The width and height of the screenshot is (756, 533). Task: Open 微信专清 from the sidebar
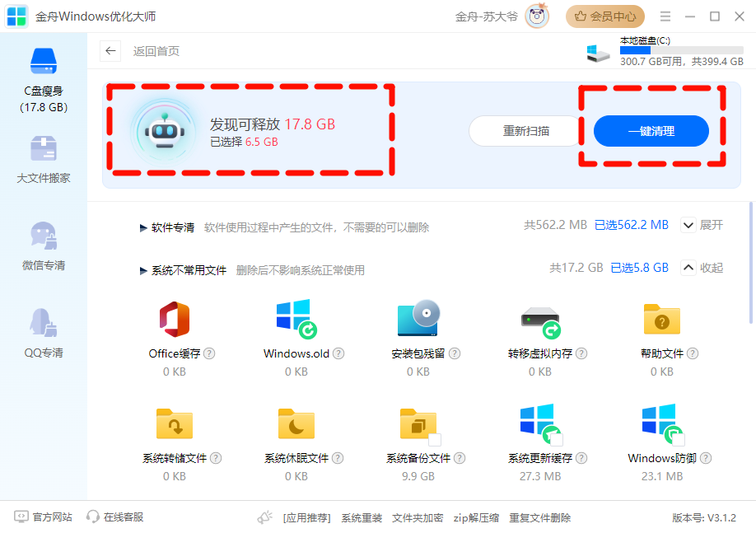pos(43,247)
